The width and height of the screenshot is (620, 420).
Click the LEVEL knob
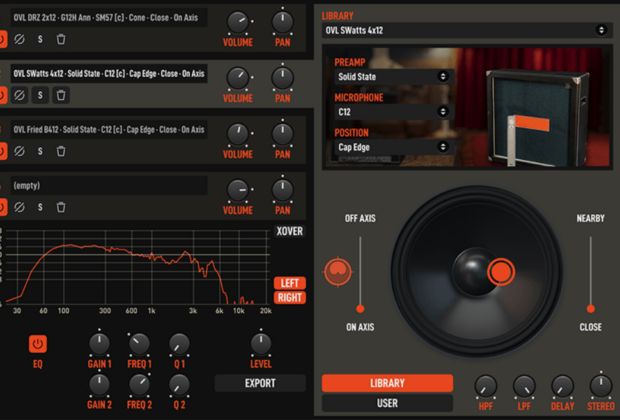pos(261,344)
